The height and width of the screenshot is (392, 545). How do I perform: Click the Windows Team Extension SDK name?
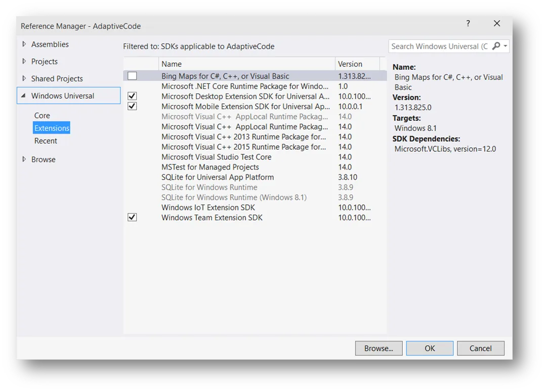click(212, 217)
